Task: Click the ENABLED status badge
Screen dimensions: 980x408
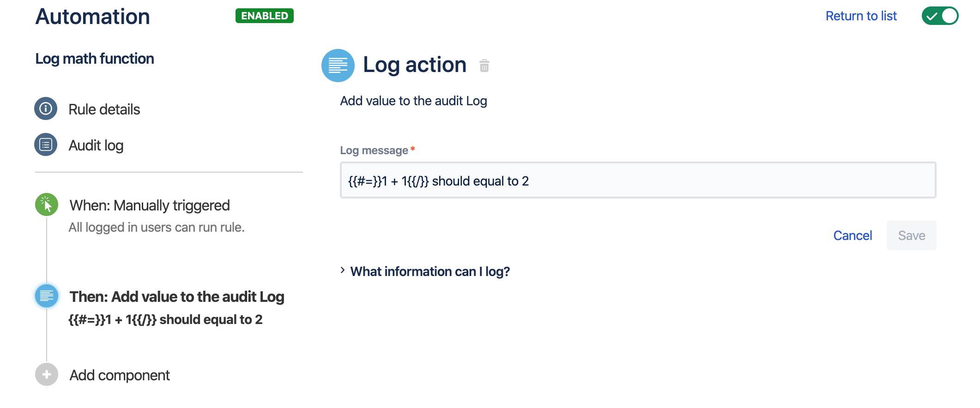Action: (264, 16)
